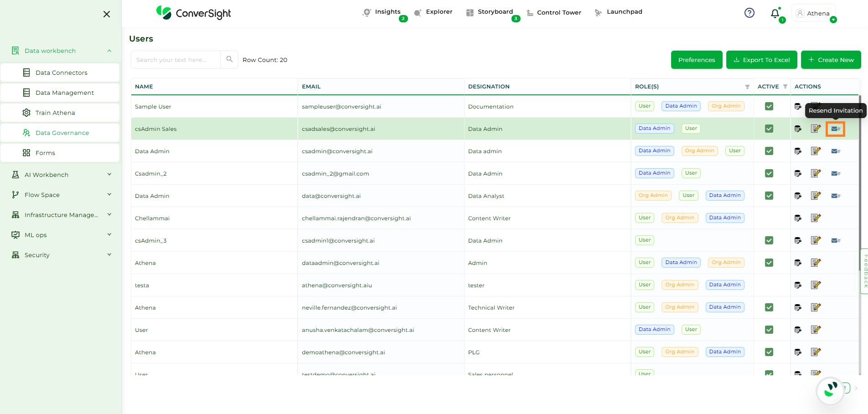Click resend invitation icon for csAdmin Sales

tap(835, 129)
